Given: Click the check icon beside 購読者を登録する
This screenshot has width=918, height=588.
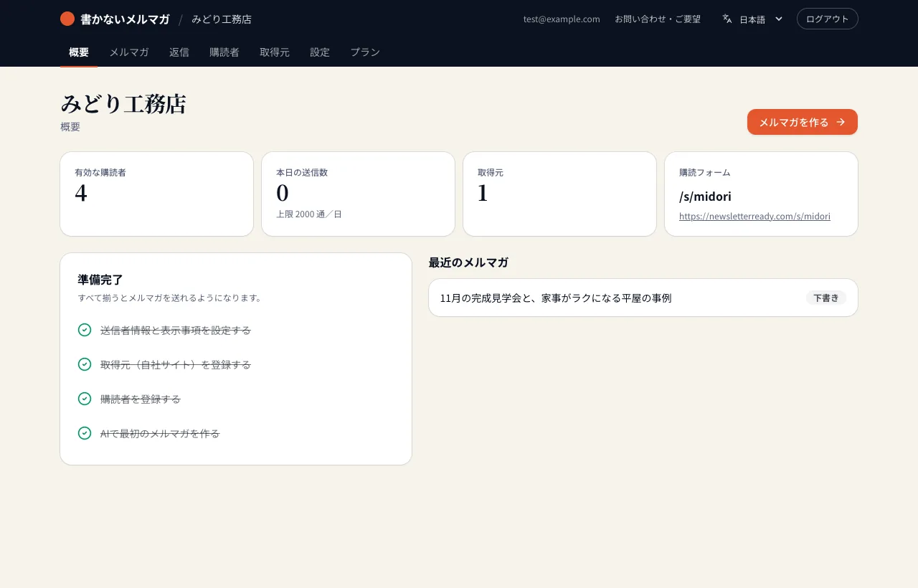Looking at the screenshot, I should click(x=85, y=399).
